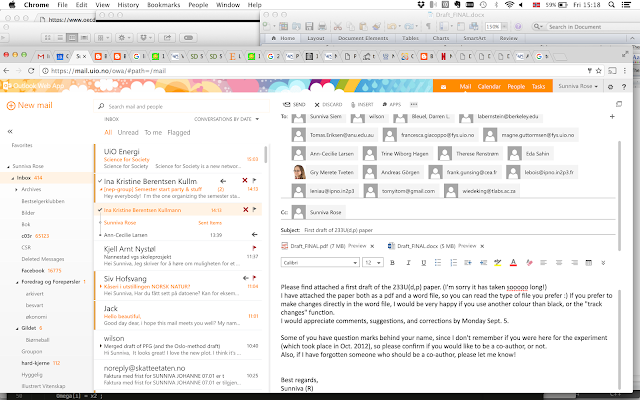Pop out the compose window icon
Screen dimensions: 640x400
click(619, 104)
